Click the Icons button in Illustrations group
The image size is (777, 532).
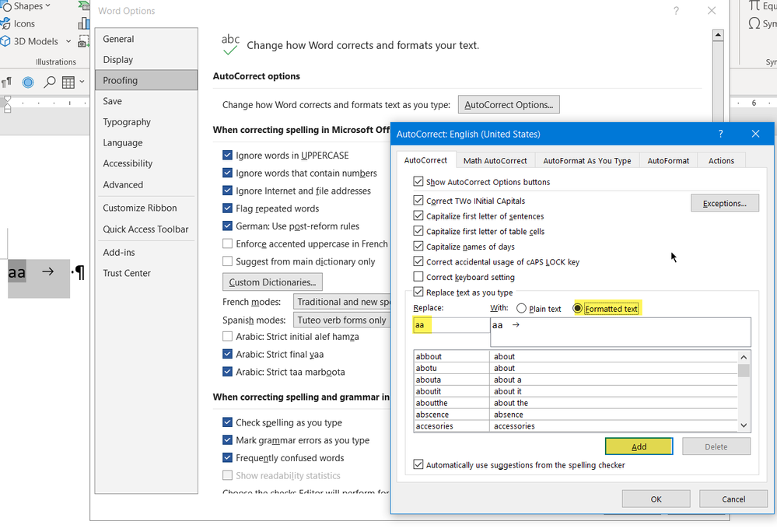pos(19,24)
